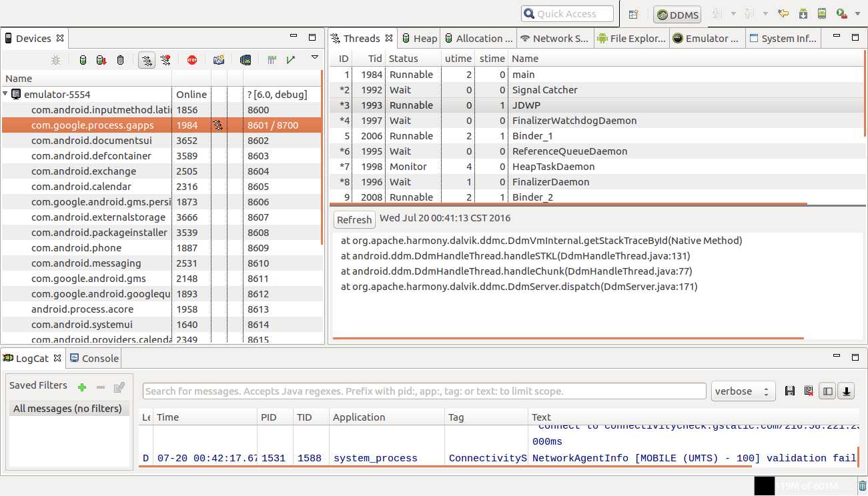Open the external tools dropdown arrow

pyautogui.click(x=857, y=14)
